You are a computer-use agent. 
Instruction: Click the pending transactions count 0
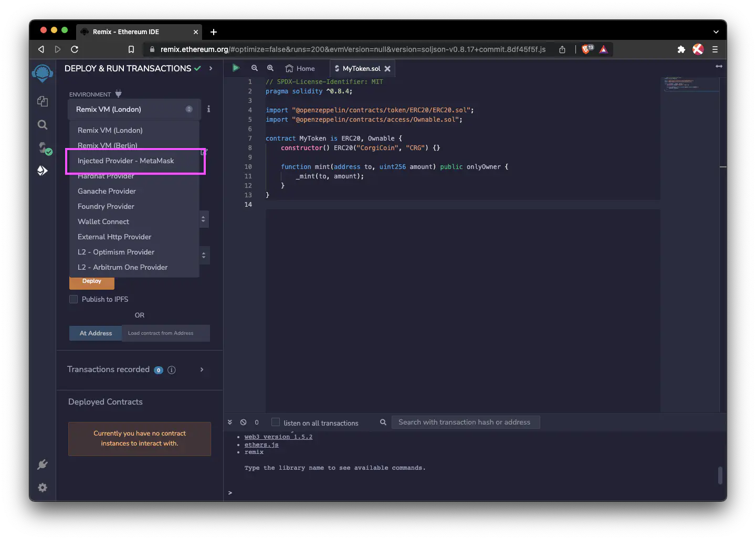[257, 422]
